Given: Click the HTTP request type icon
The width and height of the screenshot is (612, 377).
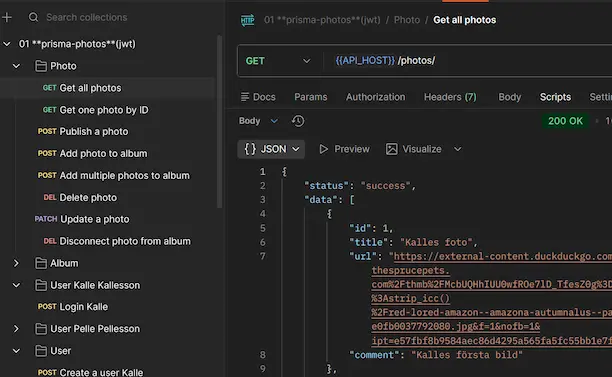Looking at the screenshot, I should (247, 20).
